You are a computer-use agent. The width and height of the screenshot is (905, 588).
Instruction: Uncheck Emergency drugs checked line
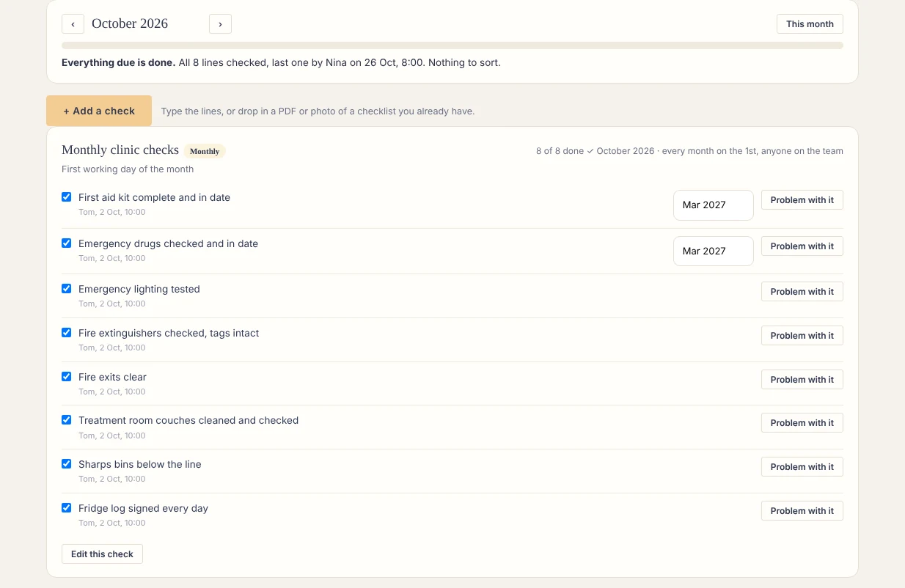(x=67, y=243)
